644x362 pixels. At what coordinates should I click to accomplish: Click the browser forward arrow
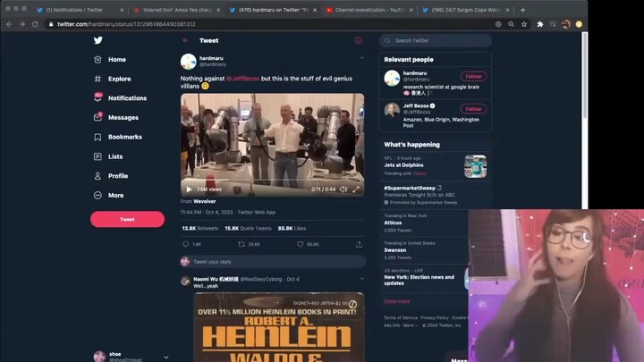pos(22,24)
